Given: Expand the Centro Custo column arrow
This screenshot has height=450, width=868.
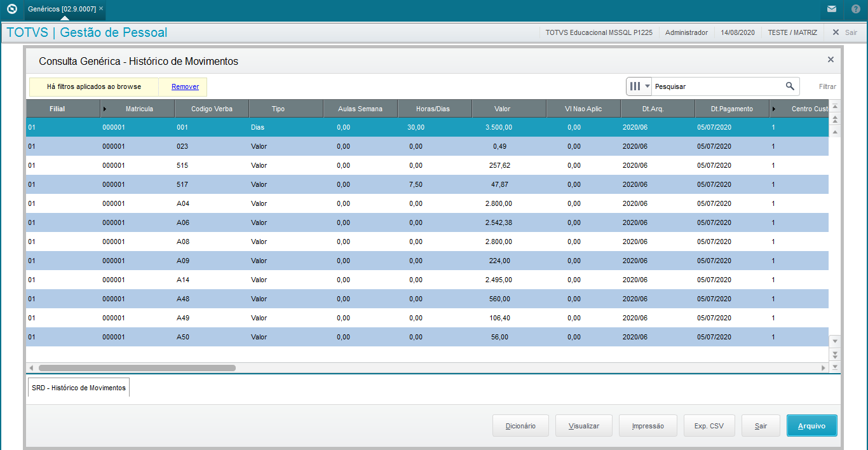Looking at the screenshot, I should [774, 109].
